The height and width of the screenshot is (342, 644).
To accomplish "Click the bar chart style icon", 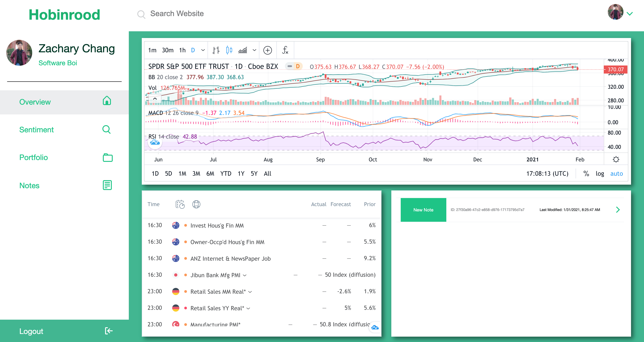I will pos(216,50).
